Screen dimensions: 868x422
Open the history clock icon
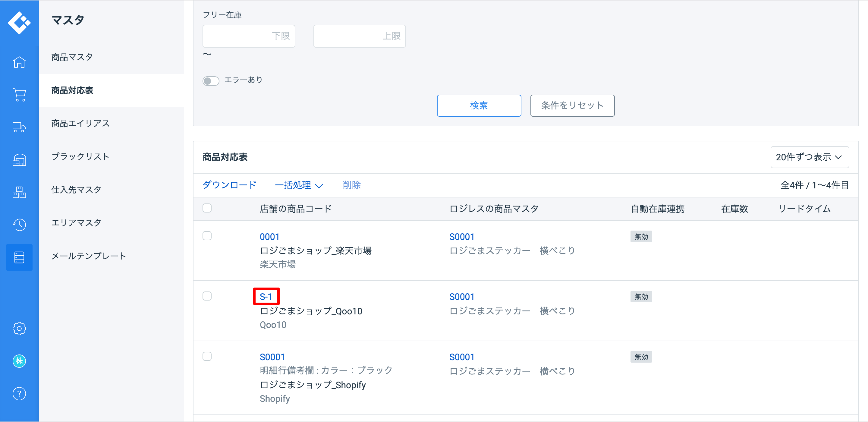[x=19, y=225]
